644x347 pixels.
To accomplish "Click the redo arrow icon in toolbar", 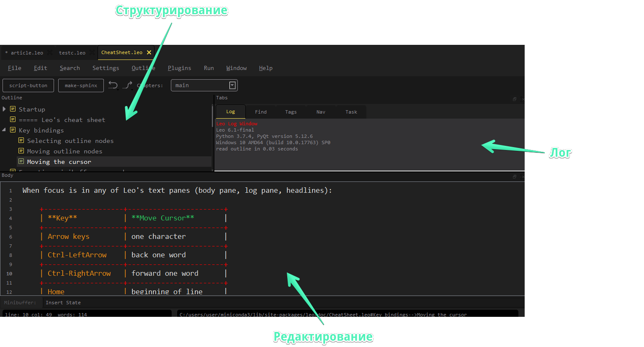I will coord(128,85).
